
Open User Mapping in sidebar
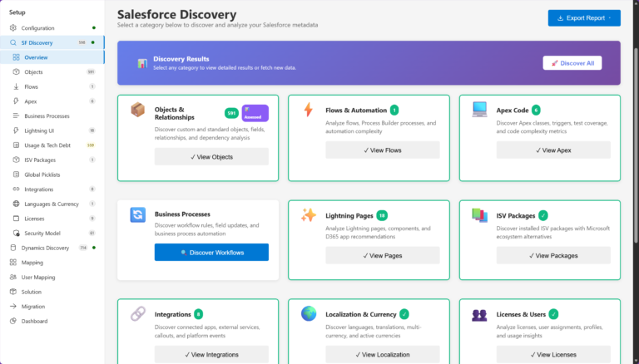tap(52, 278)
